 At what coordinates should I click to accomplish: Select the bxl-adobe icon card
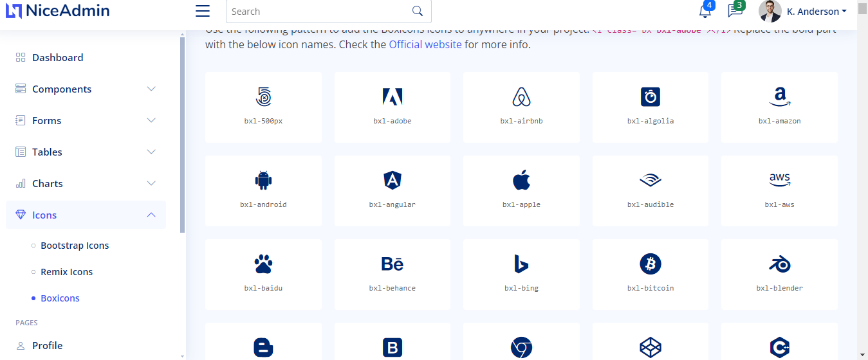pos(392,107)
